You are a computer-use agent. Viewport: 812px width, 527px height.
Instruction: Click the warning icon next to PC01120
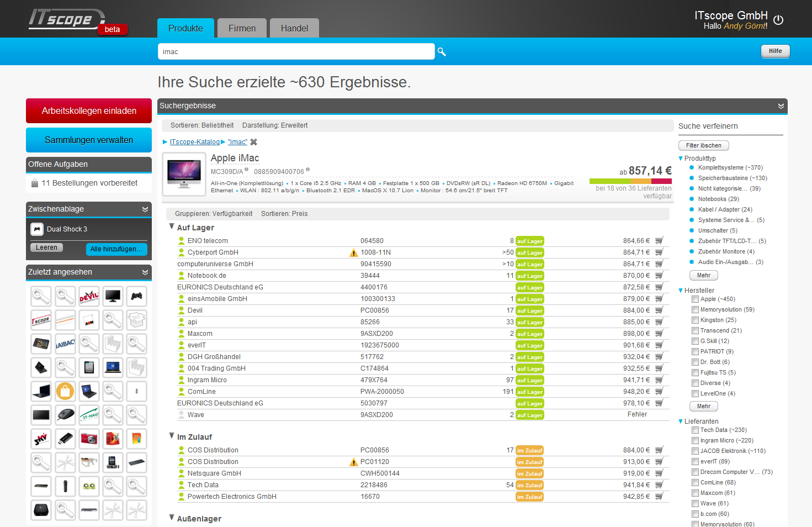click(354, 462)
